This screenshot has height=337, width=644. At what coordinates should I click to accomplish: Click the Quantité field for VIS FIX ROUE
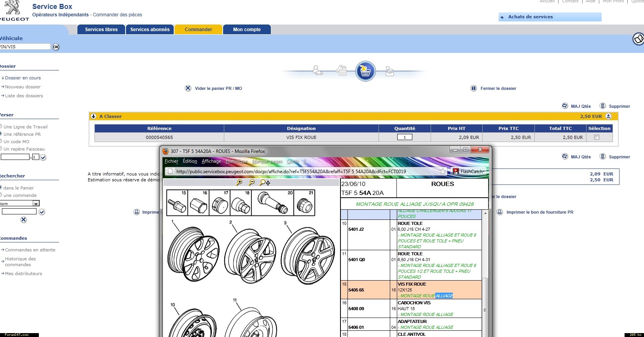[405, 137]
